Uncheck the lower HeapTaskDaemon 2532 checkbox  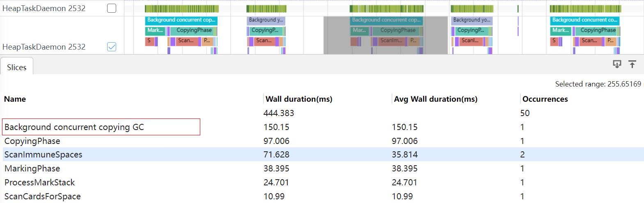point(112,47)
